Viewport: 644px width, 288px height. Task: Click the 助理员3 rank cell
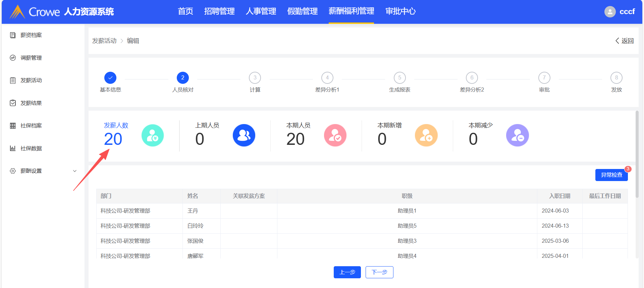tap(407, 241)
